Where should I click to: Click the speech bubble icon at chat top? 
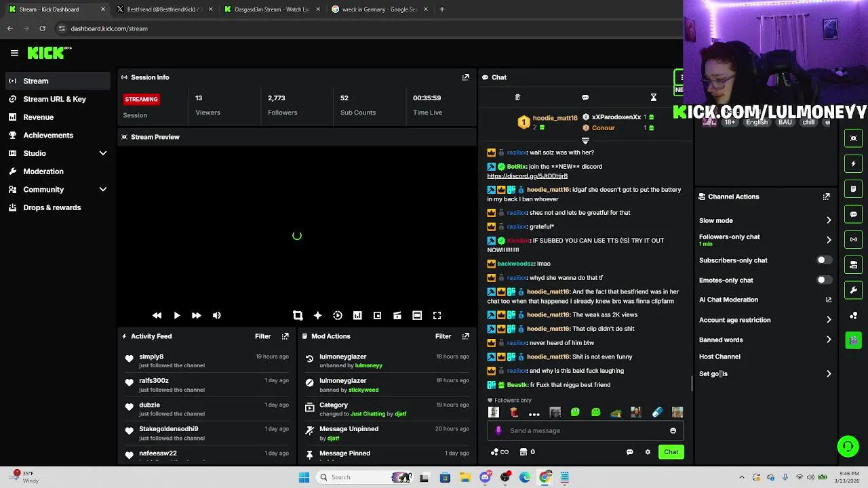[585, 98]
